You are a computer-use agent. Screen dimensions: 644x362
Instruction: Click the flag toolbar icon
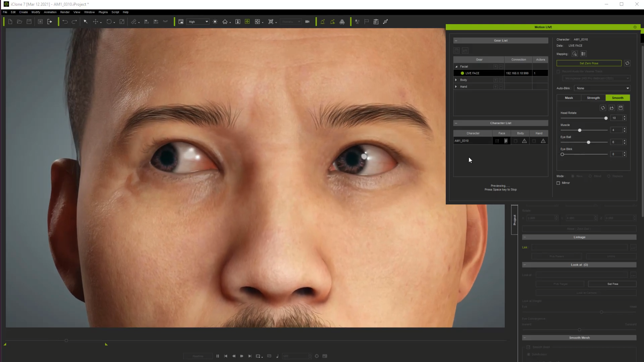tap(367, 22)
